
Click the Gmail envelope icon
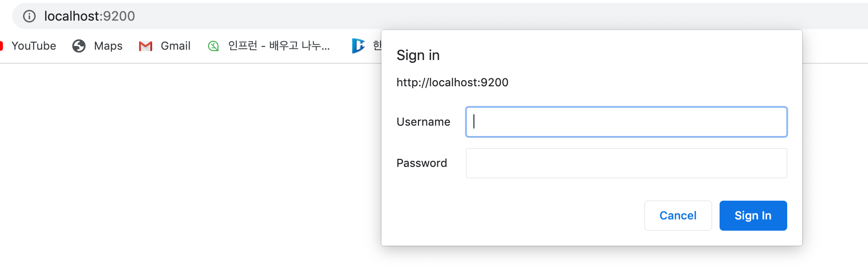pyautogui.click(x=146, y=46)
